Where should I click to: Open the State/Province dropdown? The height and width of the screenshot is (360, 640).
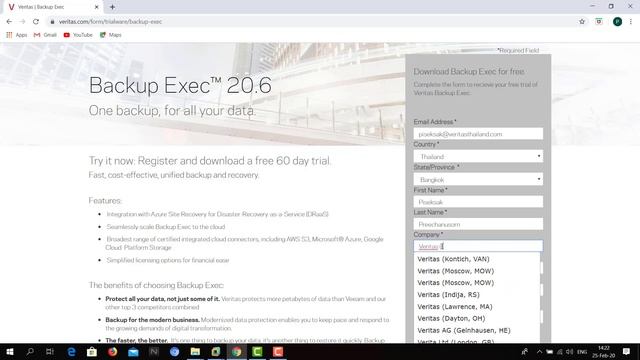pyautogui.click(x=478, y=180)
